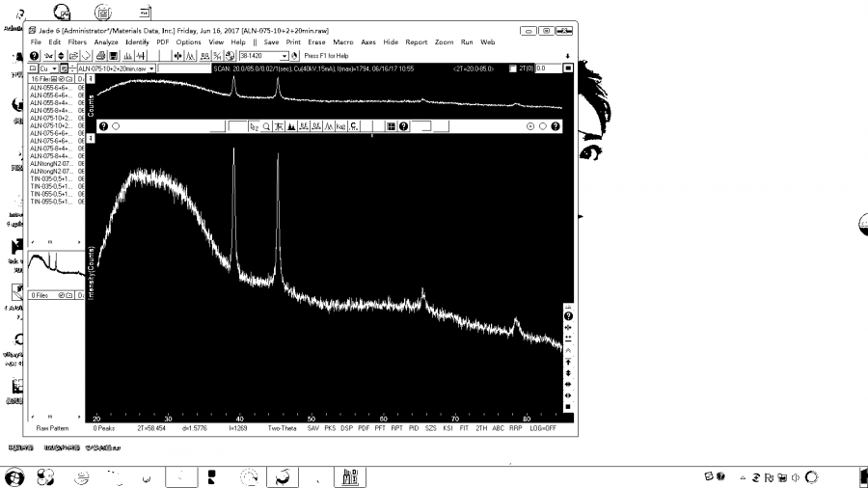Screen dimensions: 868x488
Task: Select the dotted radio circle in chart toolbar
Action: 530,126
